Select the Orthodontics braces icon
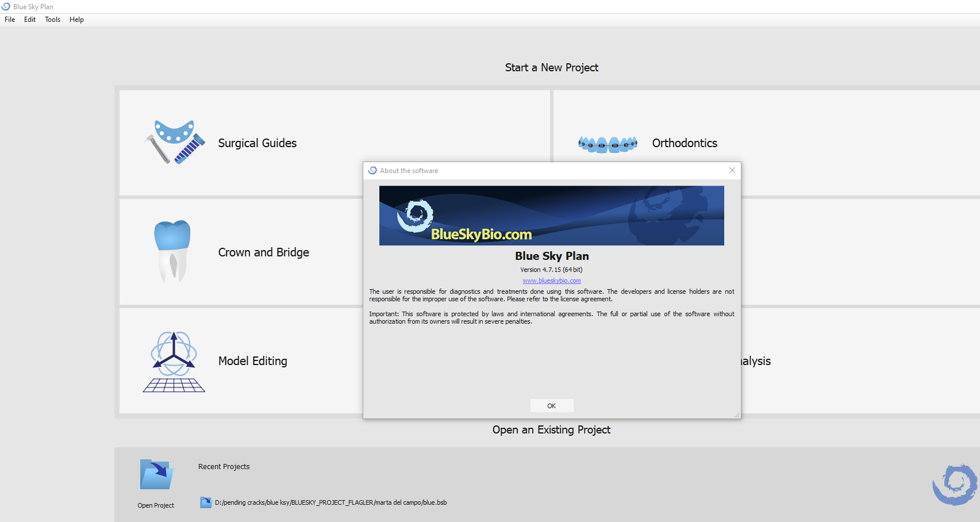Screen dimensions: 980x522 coord(608,144)
